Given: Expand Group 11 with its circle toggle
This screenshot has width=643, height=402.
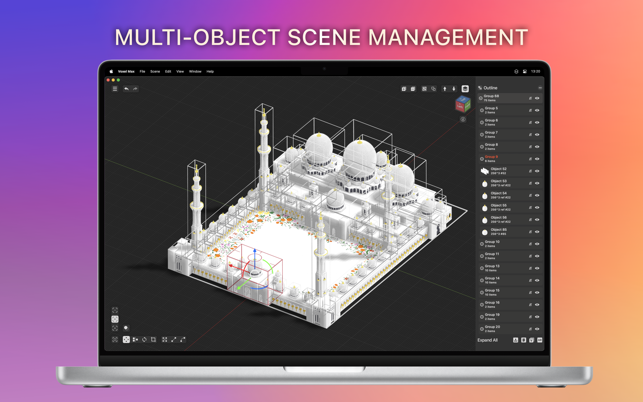Looking at the screenshot, I should 482,256.
